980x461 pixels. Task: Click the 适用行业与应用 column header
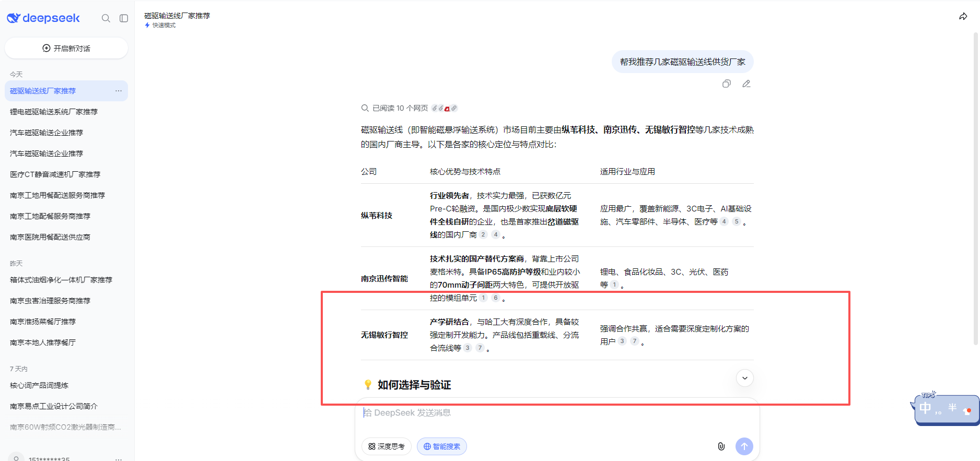627,171
